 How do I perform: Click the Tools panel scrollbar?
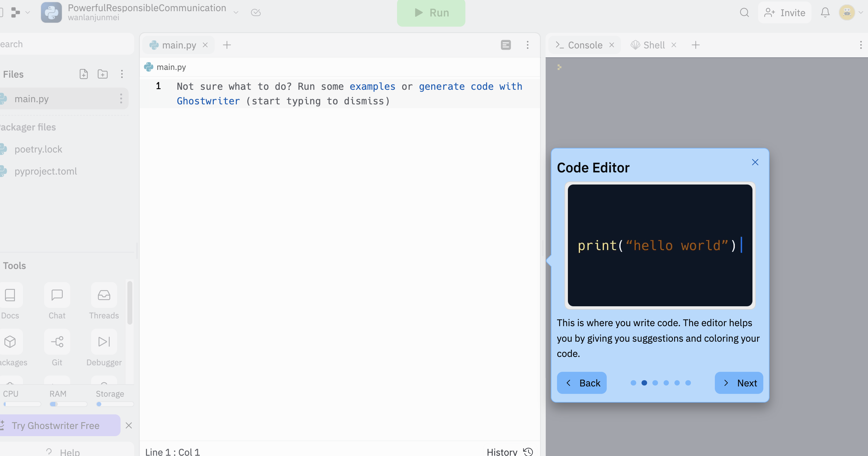coord(130,303)
